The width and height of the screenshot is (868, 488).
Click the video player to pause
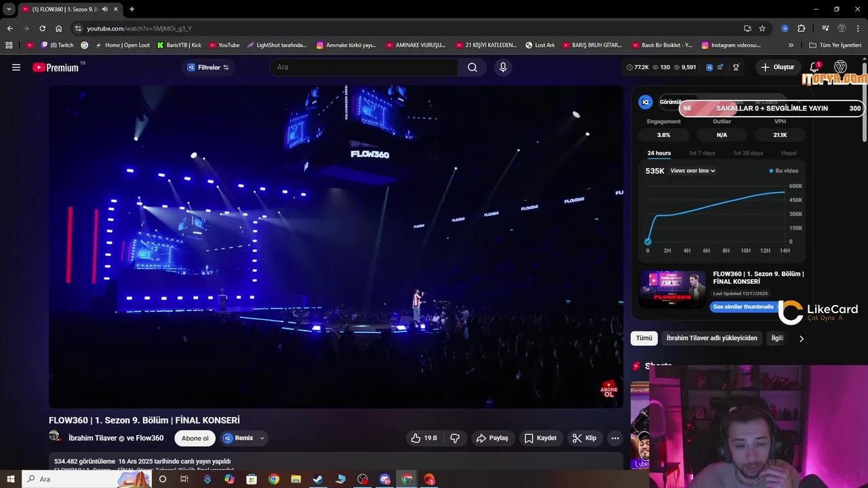coord(336,247)
